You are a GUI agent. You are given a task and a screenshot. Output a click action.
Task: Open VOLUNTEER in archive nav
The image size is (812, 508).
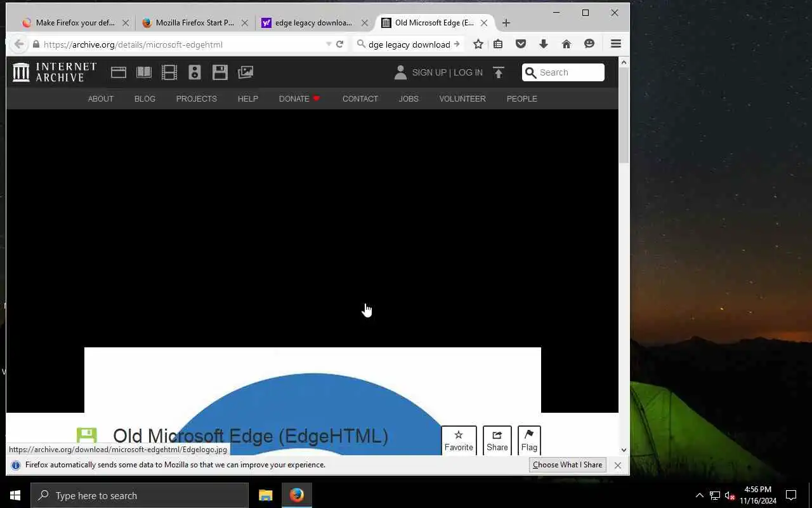pyautogui.click(x=462, y=99)
